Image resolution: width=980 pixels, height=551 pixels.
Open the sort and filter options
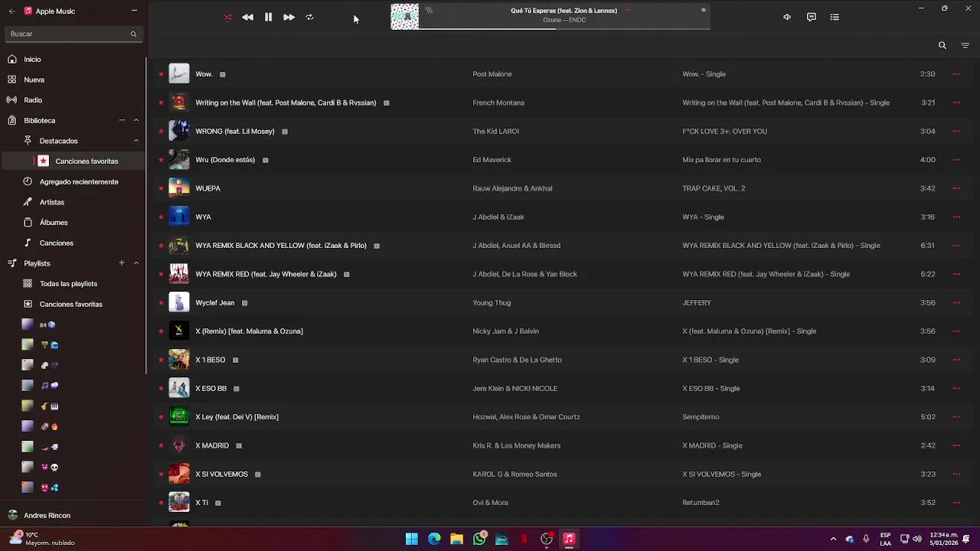click(x=965, y=45)
